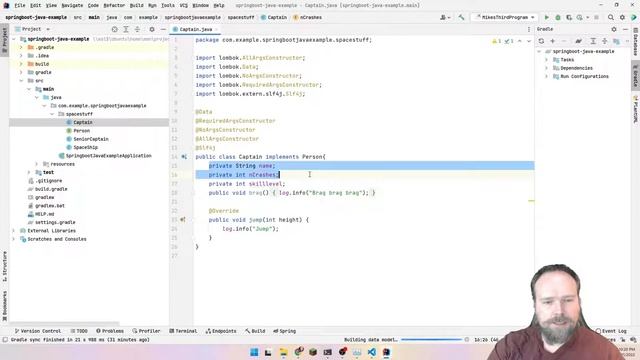Click the Building data model progress bar
The image size is (640, 360).
(431, 340)
